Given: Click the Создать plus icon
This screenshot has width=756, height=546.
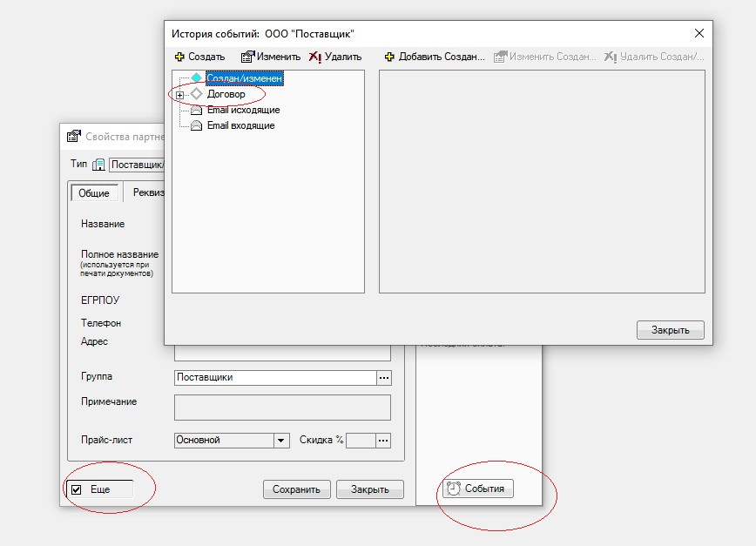Looking at the screenshot, I should tap(179, 57).
